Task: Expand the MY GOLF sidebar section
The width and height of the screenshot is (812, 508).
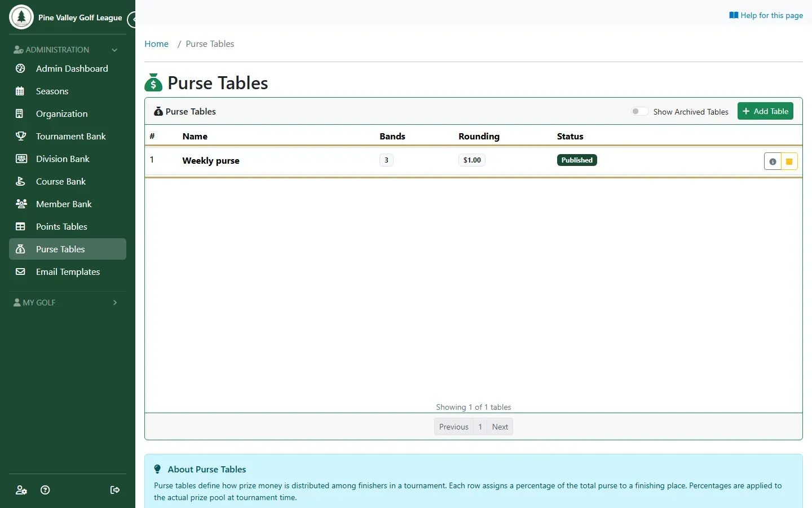Action: [67, 303]
